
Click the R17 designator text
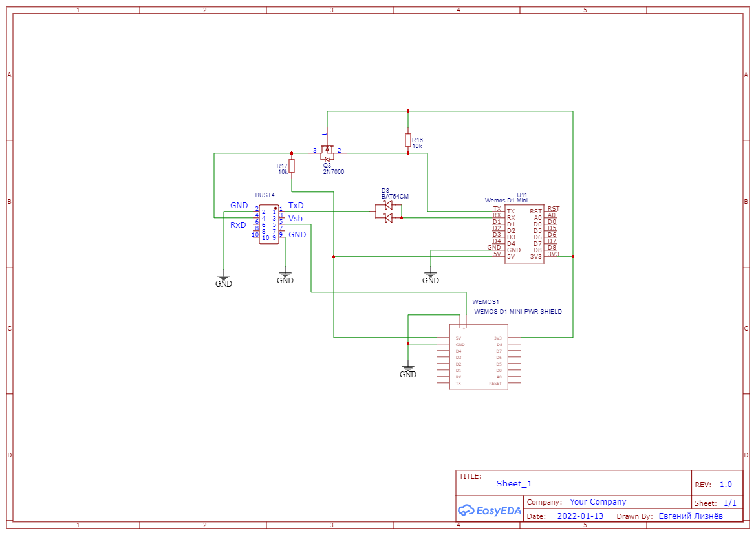[282, 166]
